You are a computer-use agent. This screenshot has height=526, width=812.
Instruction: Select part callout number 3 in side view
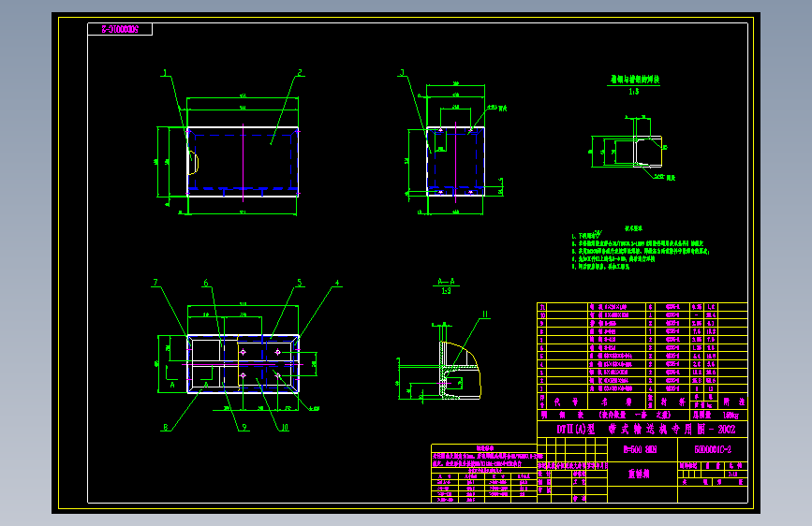click(x=403, y=72)
